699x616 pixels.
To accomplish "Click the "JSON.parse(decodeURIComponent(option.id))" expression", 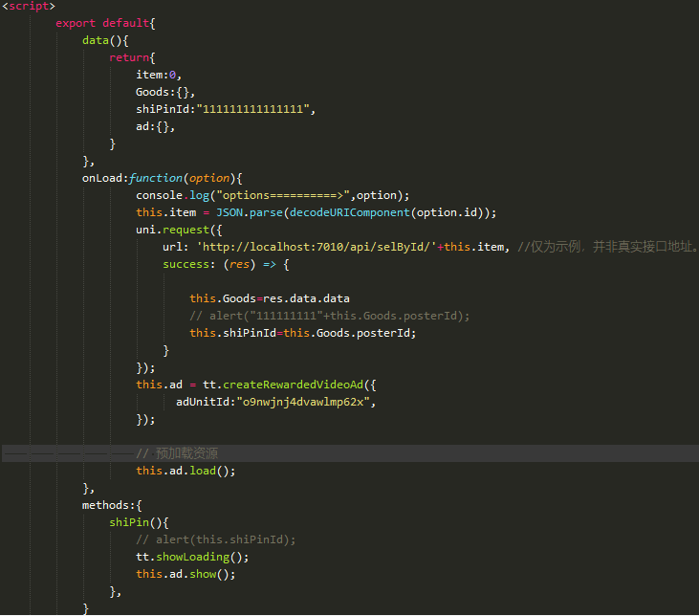I will [353, 212].
